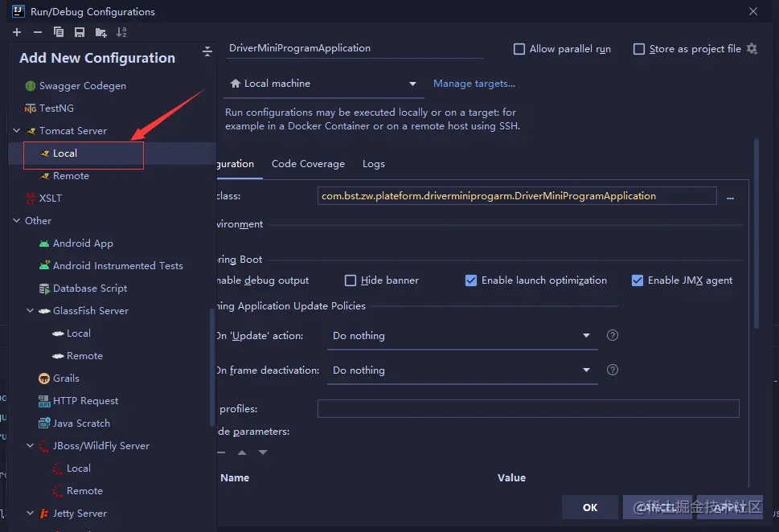Open the On frame deactivation dropdown
The image size is (779, 532).
(x=462, y=370)
